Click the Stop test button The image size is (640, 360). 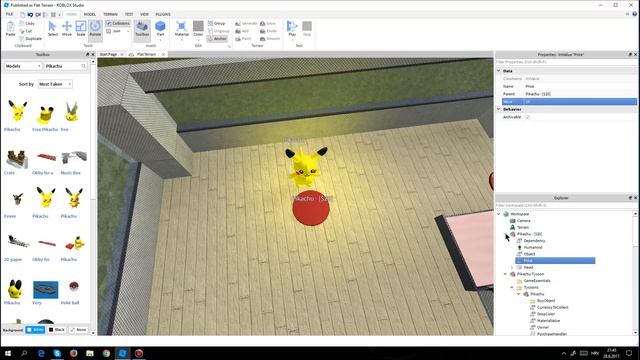click(307, 29)
